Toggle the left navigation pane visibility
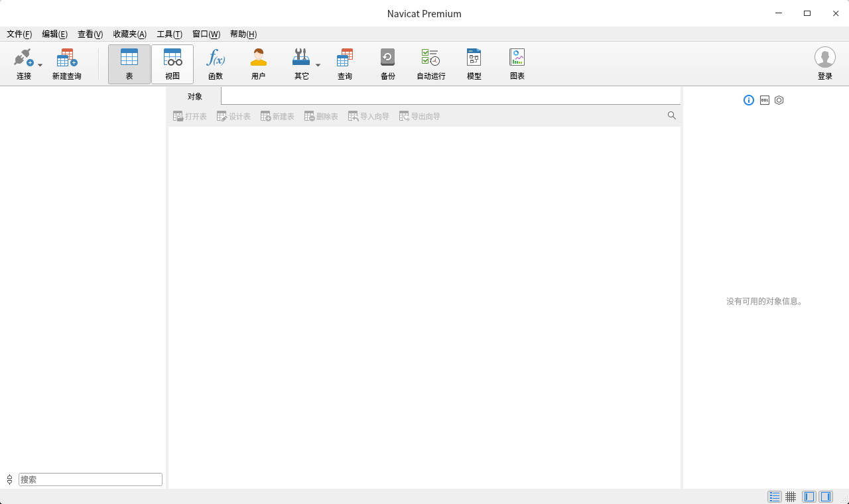 tap(809, 497)
